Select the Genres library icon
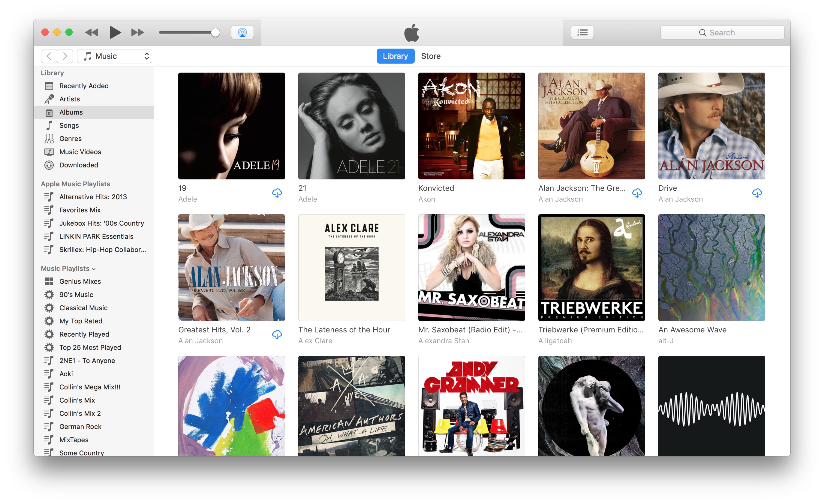This screenshot has width=824, height=504. point(50,138)
